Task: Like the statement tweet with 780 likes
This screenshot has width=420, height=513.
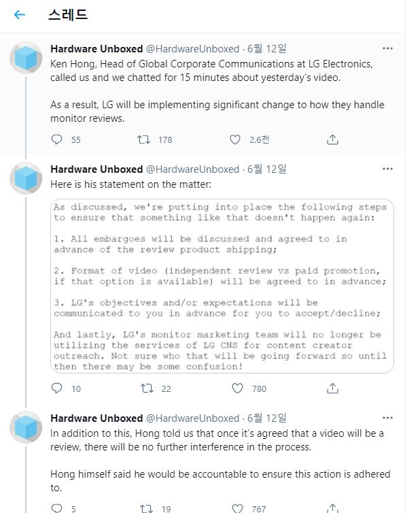Action: click(x=237, y=388)
